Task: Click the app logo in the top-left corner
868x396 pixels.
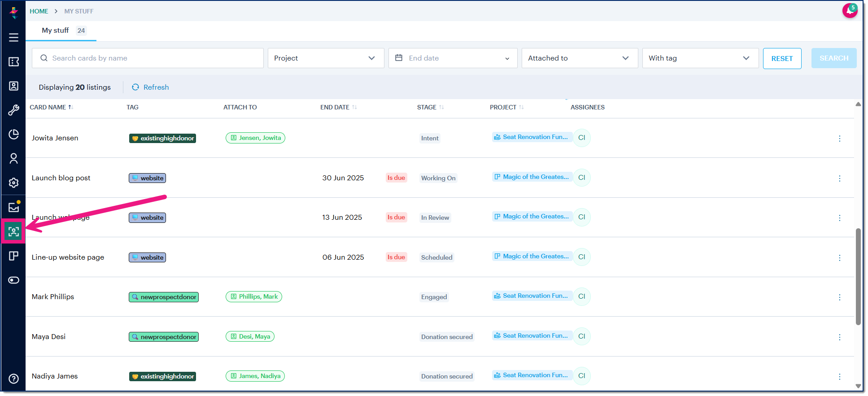Action: pos(13,12)
